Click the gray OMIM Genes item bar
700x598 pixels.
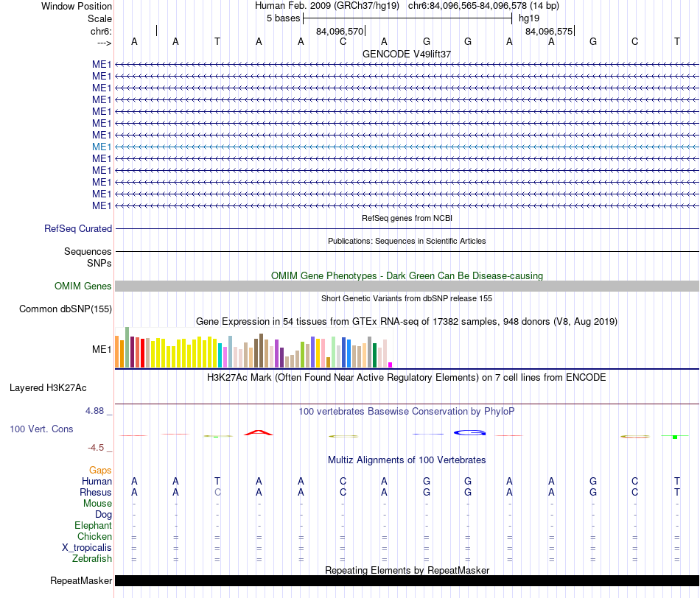(407, 286)
